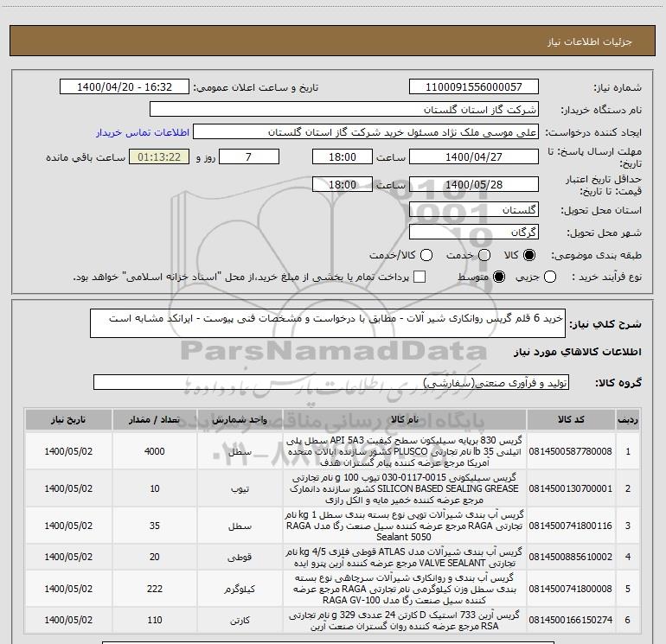Image resolution: width=666 pixels, height=644 pixels.
Task: Open the buyer contact information link
Action: [143, 132]
